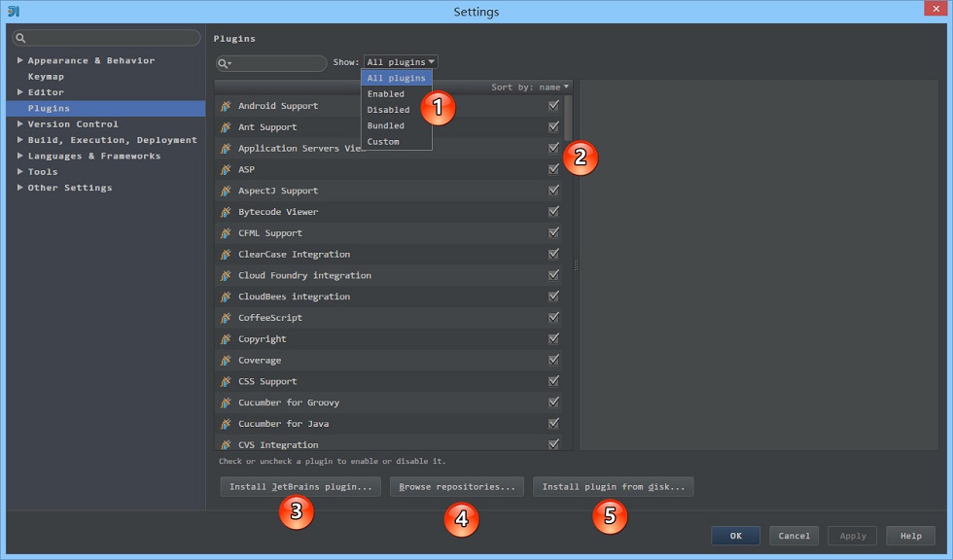The width and height of the screenshot is (953, 560).
Task: Expand the Appearance & Behavior tree node
Action: [20, 60]
